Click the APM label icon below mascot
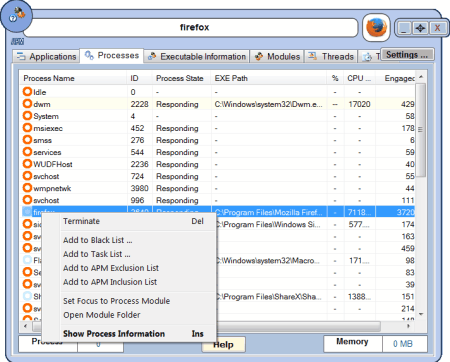 (17, 41)
